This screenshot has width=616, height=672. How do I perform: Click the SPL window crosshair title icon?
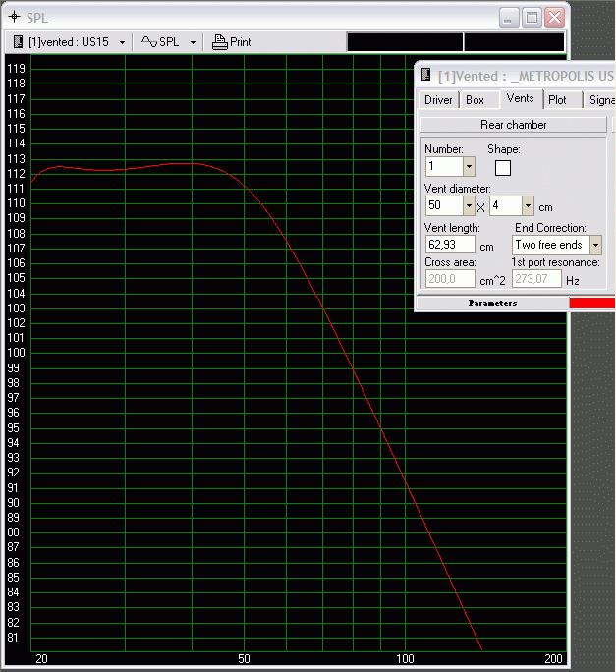coord(14,18)
